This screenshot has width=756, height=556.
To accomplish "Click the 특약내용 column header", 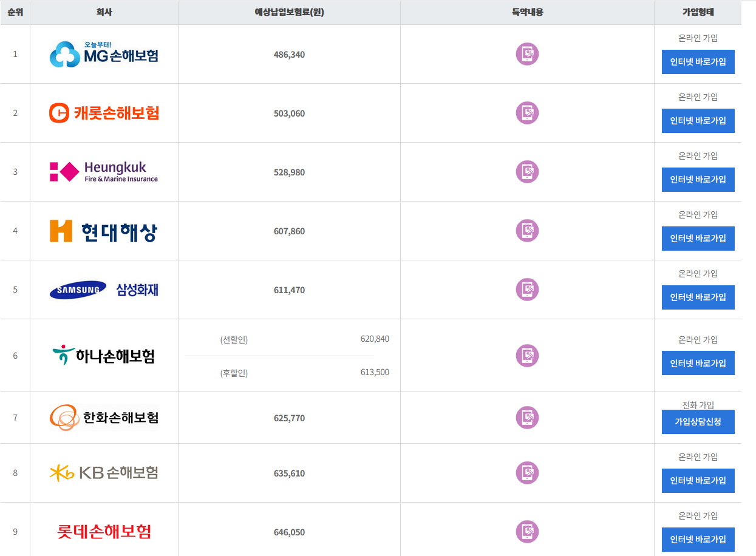I will pos(527,12).
